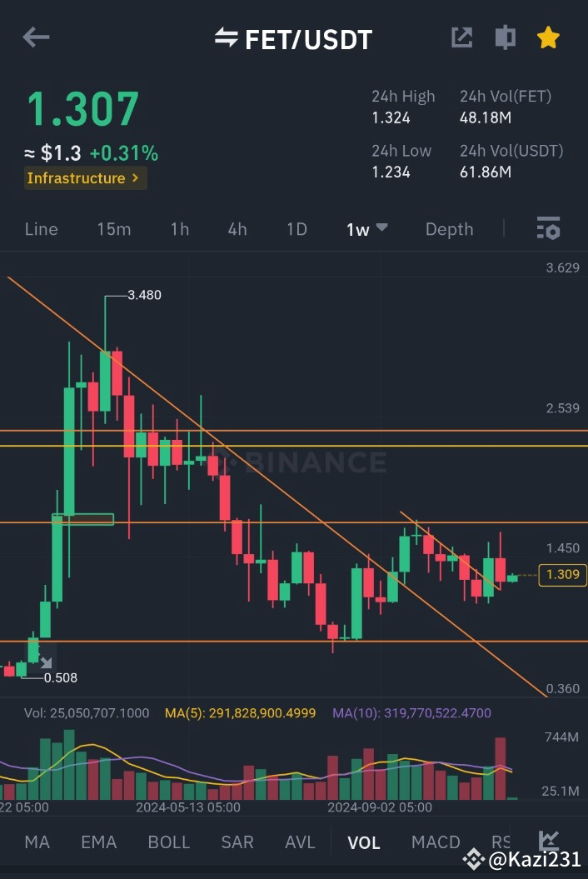
Task: Select the 15m interval
Action: 114,229
